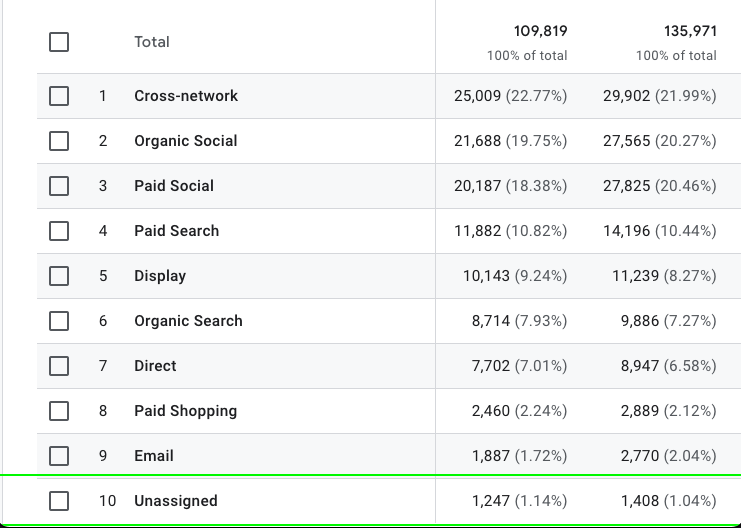
Task: Check the Direct row checkbox
Action: [59, 366]
